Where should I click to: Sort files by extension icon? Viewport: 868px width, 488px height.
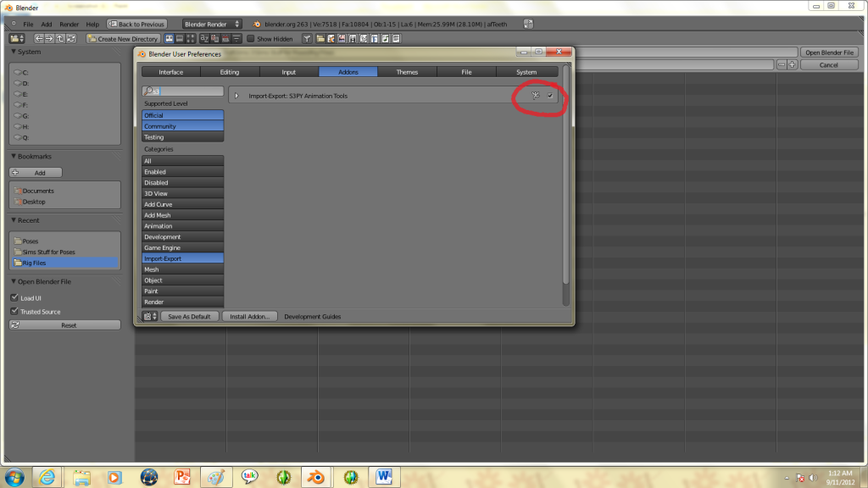214,39
